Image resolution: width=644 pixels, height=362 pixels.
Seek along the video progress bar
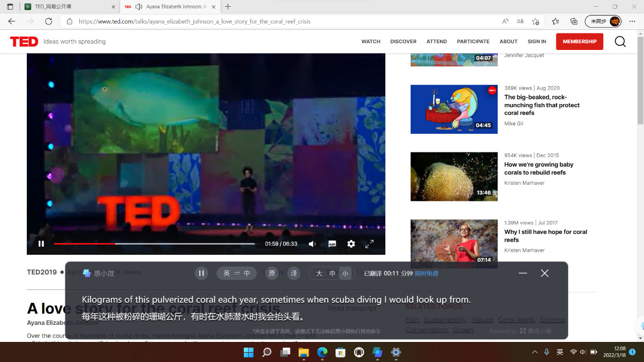pyautogui.click(x=155, y=244)
